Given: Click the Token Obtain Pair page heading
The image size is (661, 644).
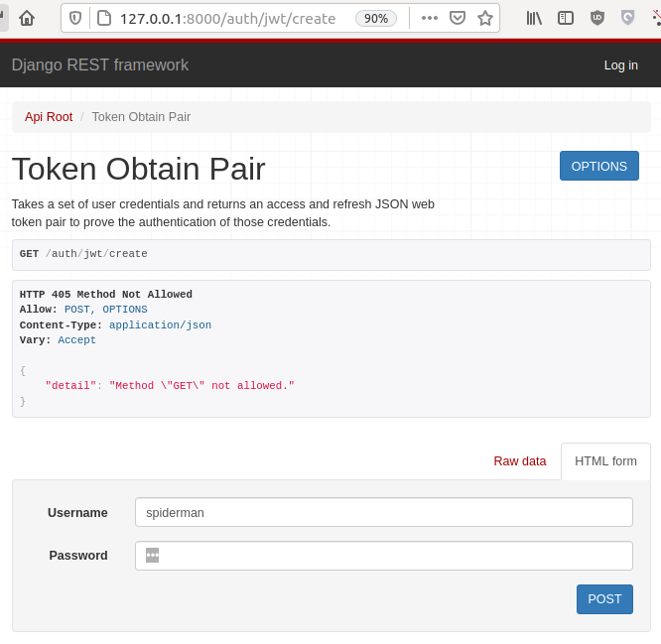Looking at the screenshot, I should pos(138,169).
